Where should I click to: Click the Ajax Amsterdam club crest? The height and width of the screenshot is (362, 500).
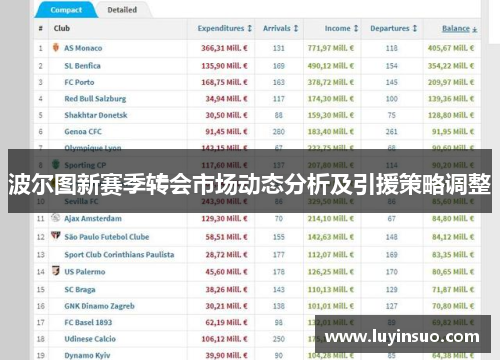pos(55,218)
